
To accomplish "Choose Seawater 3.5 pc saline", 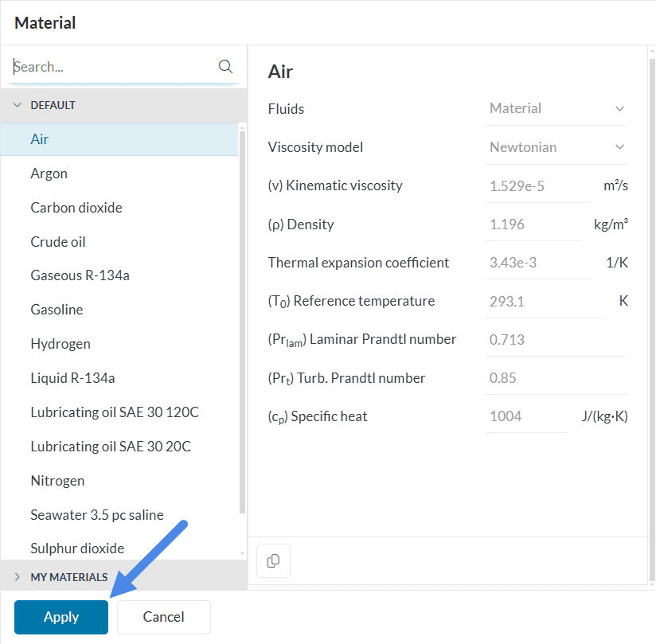I will (x=97, y=515).
